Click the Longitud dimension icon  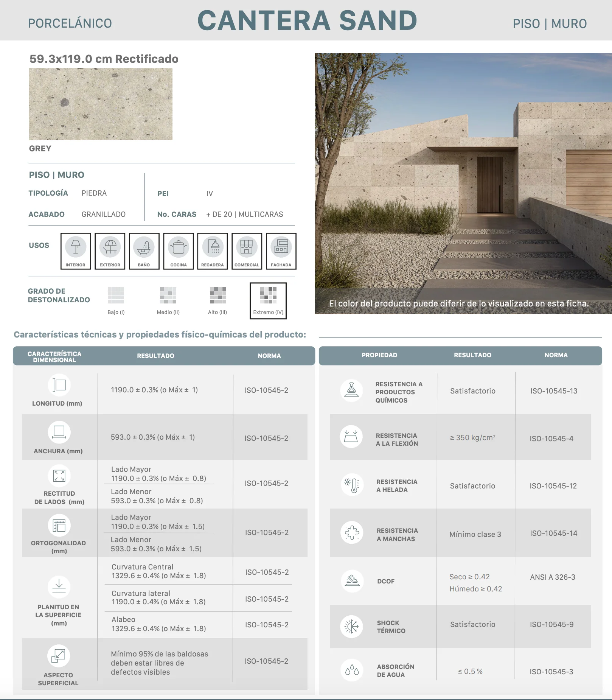pyautogui.click(x=59, y=385)
